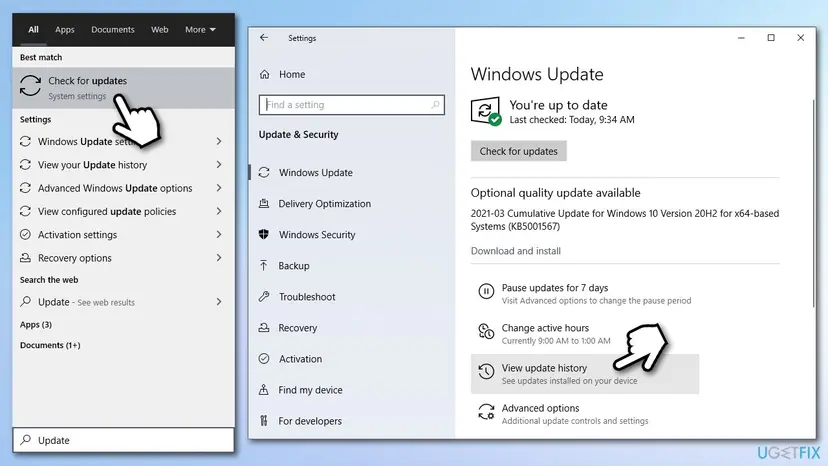Click the Find a setting input field

(x=351, y=105)
